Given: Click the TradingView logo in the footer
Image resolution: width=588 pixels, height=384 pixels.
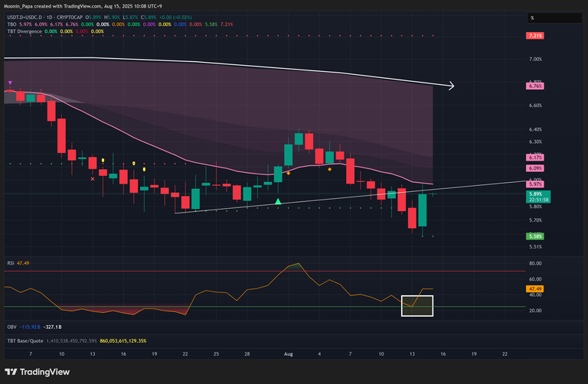Looking at the screenshot, I should click(37, 372).
